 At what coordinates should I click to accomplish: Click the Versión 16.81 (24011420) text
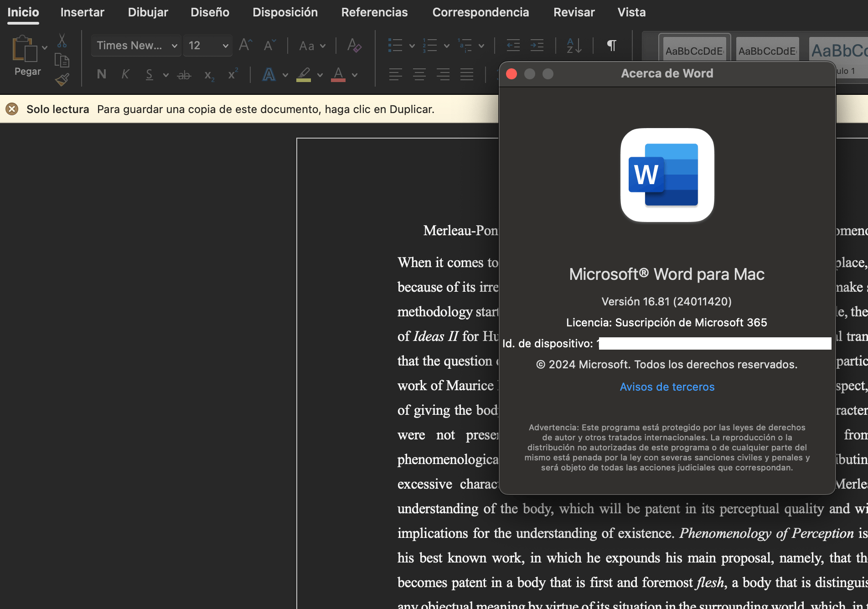coord(666,302)
